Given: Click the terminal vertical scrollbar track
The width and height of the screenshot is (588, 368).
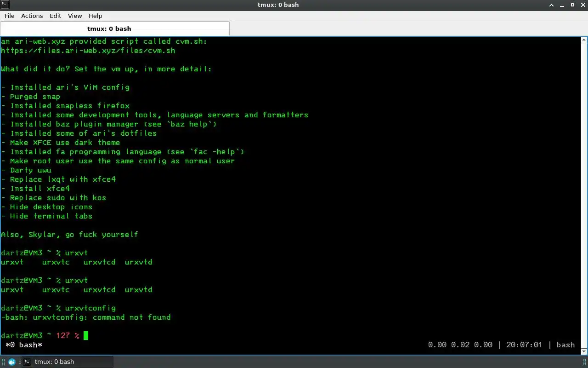Looking at the screenshot, I should [x=584, y=195].
